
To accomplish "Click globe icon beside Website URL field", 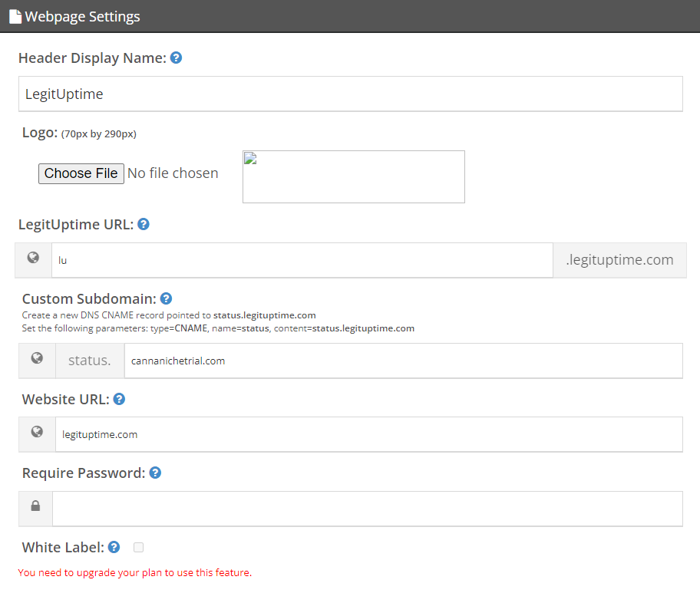I will [37, 432].
